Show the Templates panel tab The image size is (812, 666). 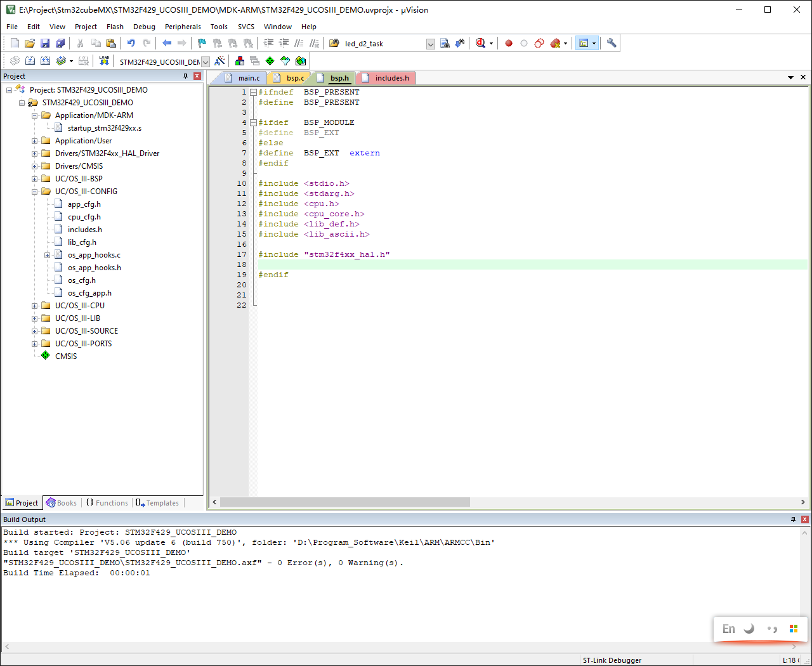[157, 503]
